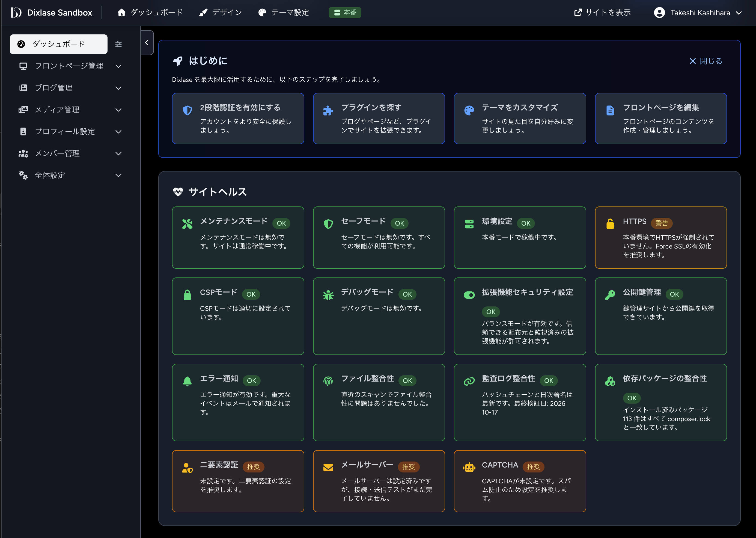Select ダッシュボード in the sidebar
Viewport: 756px width, 538px height.
[59, 44]
